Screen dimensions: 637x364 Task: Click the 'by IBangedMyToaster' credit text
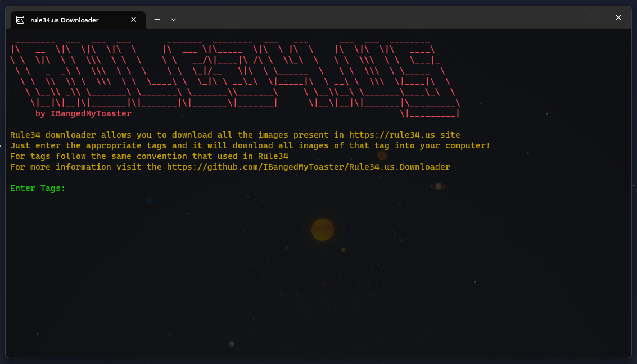point(84,113)
